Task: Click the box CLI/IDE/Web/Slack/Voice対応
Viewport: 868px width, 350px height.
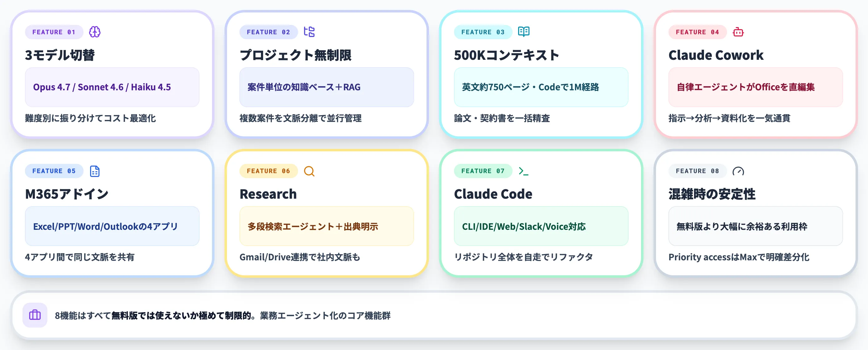Action: (x=541, y=226)
